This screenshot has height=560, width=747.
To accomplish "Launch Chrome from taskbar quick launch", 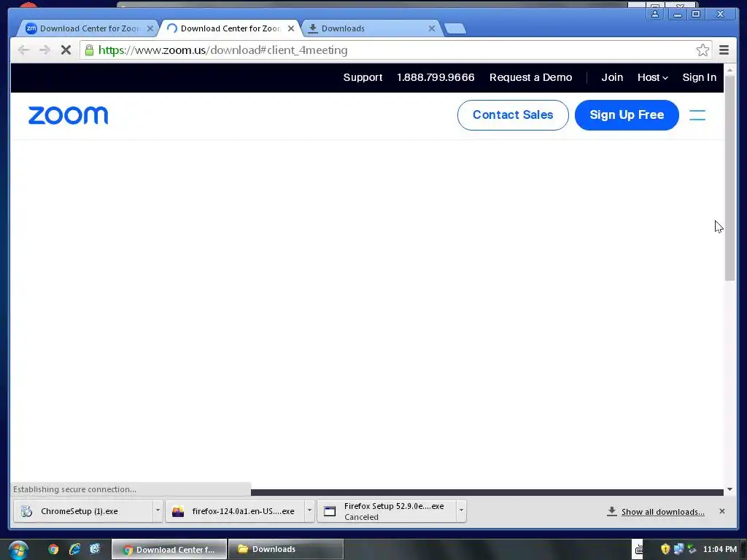I will click(x=53, y=549).
